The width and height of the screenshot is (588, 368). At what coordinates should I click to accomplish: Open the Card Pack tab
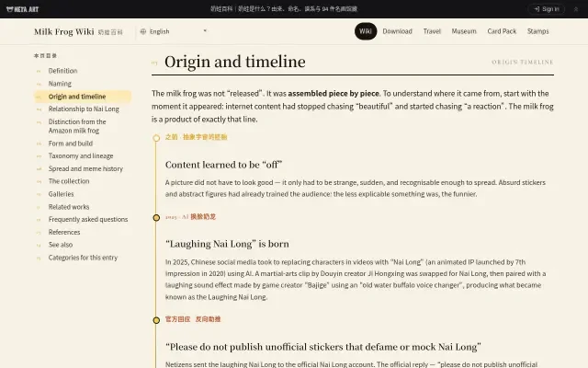pos(502,31)
